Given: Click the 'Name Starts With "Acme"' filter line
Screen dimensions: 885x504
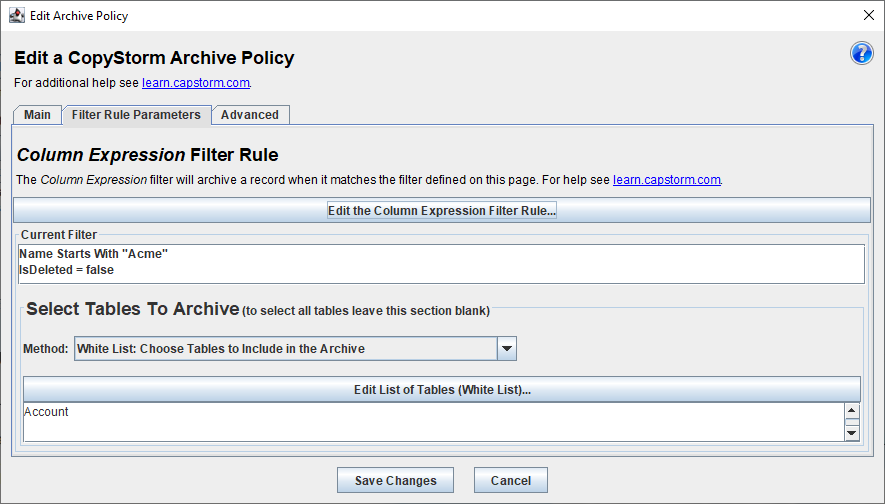Looking at the screenshot, I should coord(94,253).
